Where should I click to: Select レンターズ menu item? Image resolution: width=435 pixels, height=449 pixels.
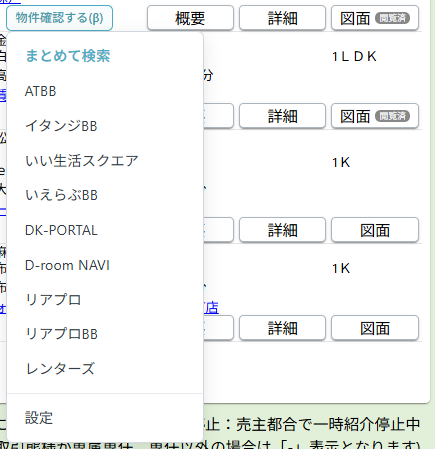[x=60, y=369]
